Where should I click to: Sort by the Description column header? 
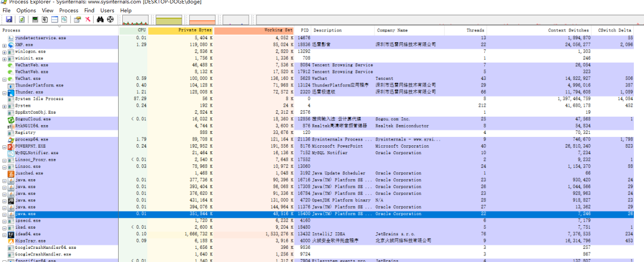[x=343, y=30]
